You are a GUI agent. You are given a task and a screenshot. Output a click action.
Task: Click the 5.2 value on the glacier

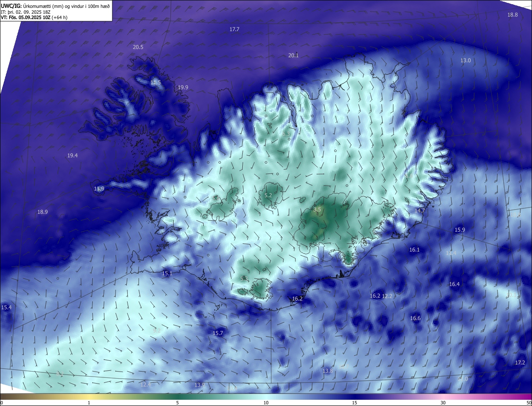tap(268, 196)
